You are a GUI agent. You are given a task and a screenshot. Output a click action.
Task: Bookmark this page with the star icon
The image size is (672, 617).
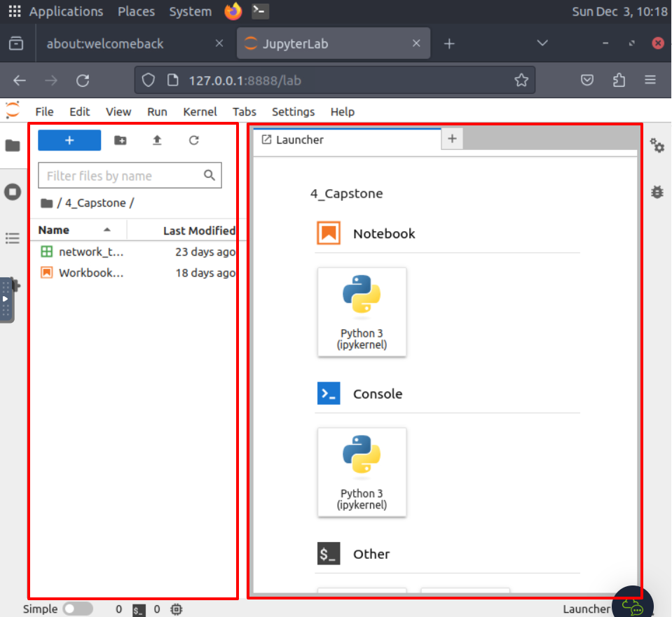point(521,80)
